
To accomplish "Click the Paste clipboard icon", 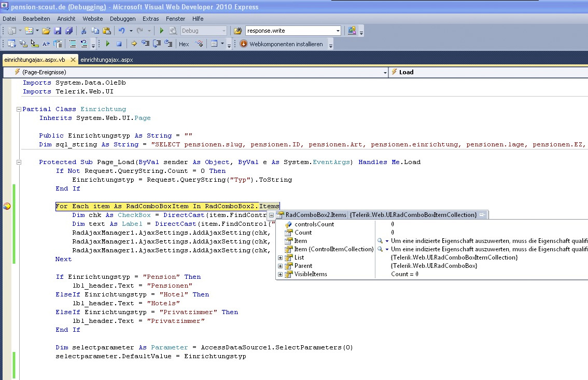I will click(x=106, y=31).
